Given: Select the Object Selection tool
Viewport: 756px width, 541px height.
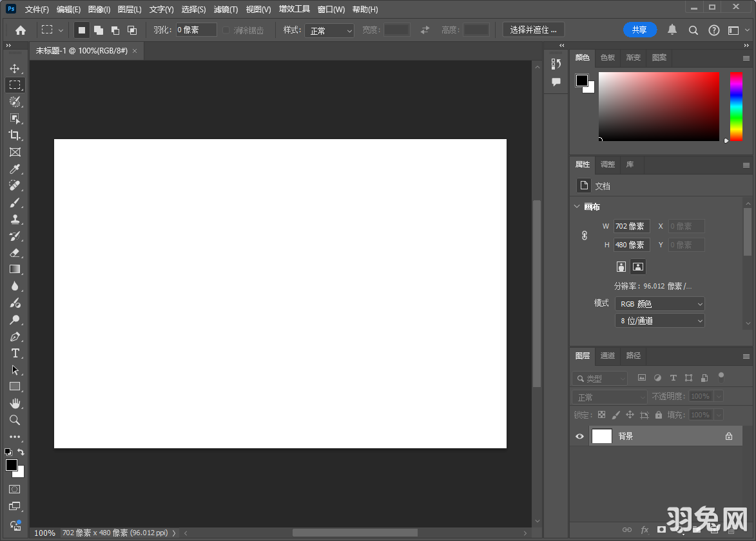Looking at the screenshot, I should 15,119.
